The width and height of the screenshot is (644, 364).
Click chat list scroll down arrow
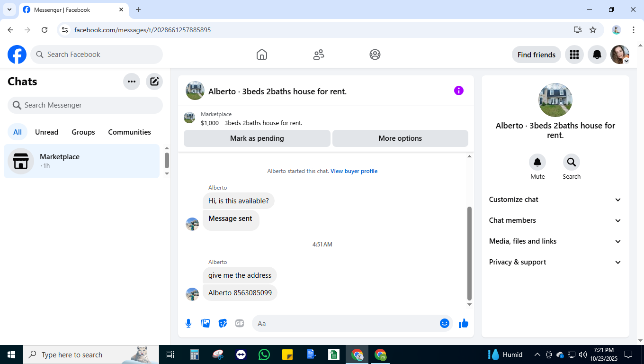pyautogui.click(x=167, y=173)
